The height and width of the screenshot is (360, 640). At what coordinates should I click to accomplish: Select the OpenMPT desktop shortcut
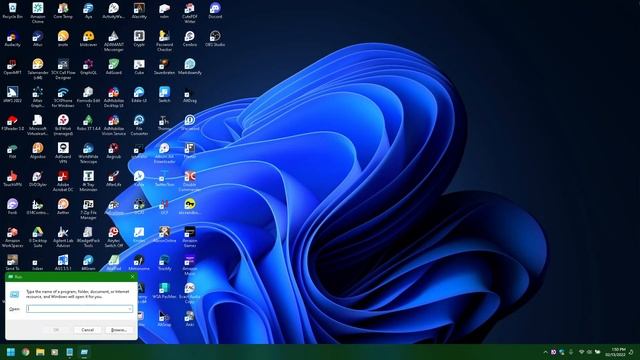[x=12, y=67]
